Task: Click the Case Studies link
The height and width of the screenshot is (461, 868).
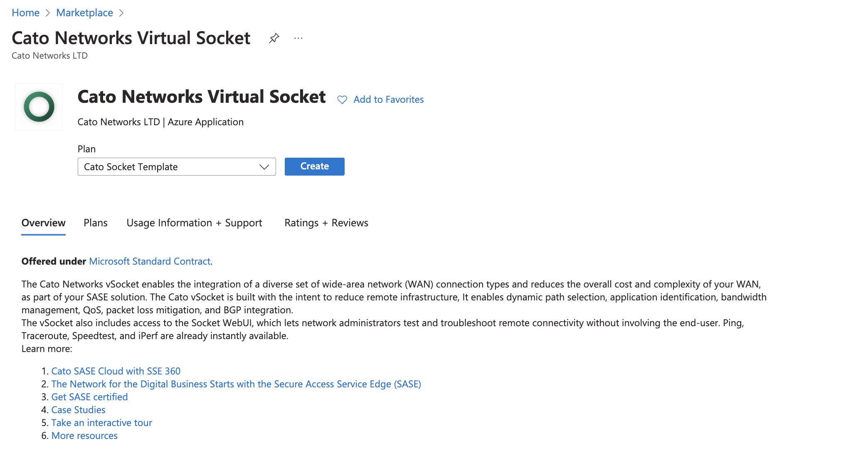Action: coord(78,409)
